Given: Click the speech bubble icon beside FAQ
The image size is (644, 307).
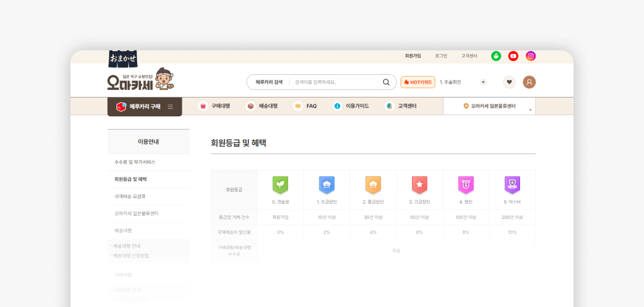Looking at the screenshot, I should click(x=298, y=106).
